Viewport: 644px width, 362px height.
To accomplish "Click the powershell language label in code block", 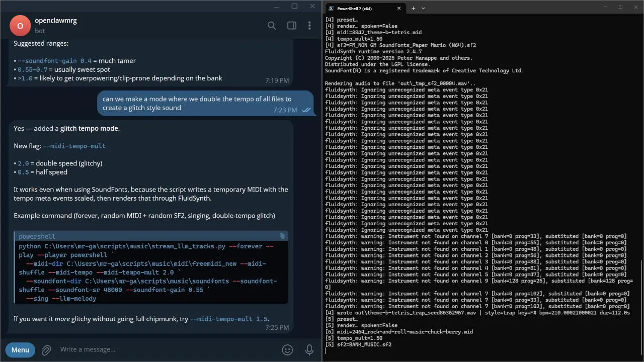I will tap(37, 236).
